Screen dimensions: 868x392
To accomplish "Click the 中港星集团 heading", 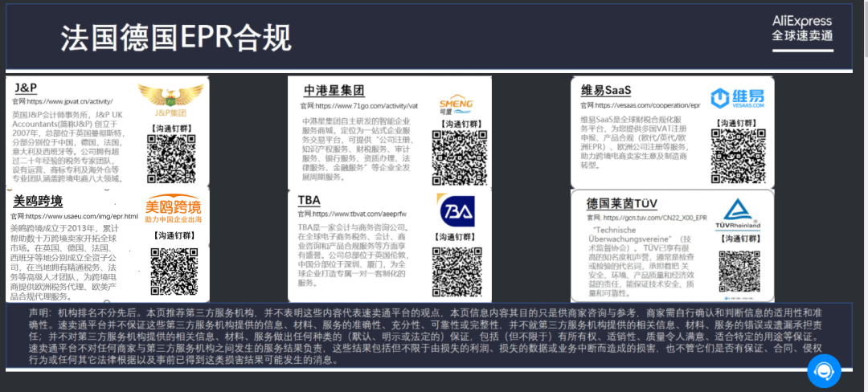I will coord(334,91).
